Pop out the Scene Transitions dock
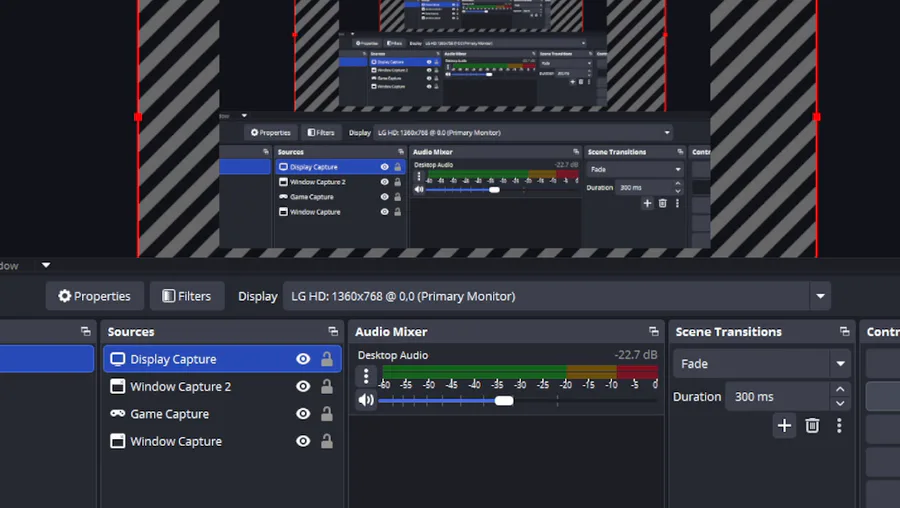Viewport: 900px width, 508px height. [844, 331]
